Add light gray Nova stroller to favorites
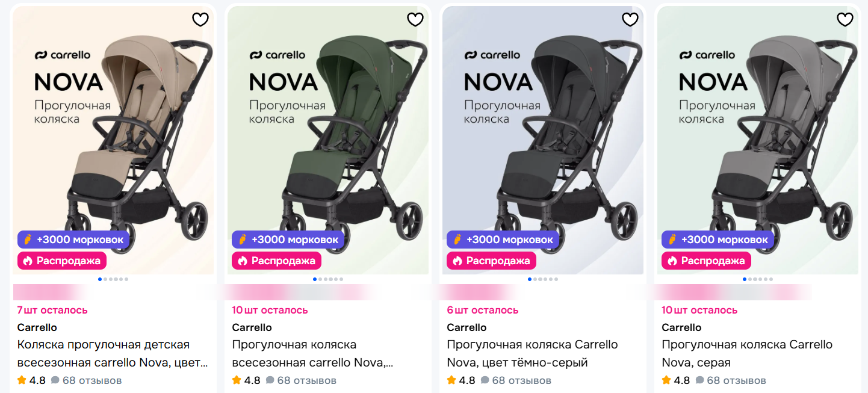Image resolution: width=868 pixels, height=393 pixels. coord(845,20)
